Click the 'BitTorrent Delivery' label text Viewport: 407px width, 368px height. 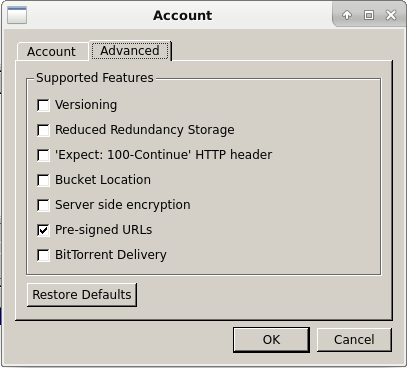click(111, 255)
